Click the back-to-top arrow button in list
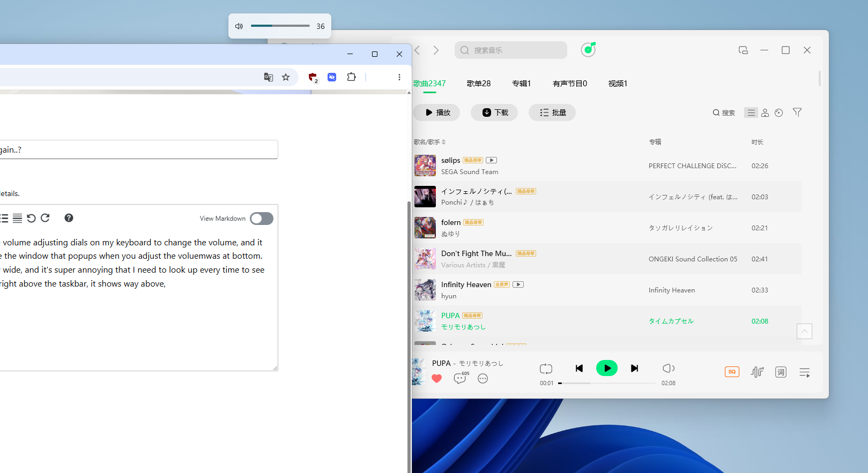This screenshot has width=868, height=473. 804,332
